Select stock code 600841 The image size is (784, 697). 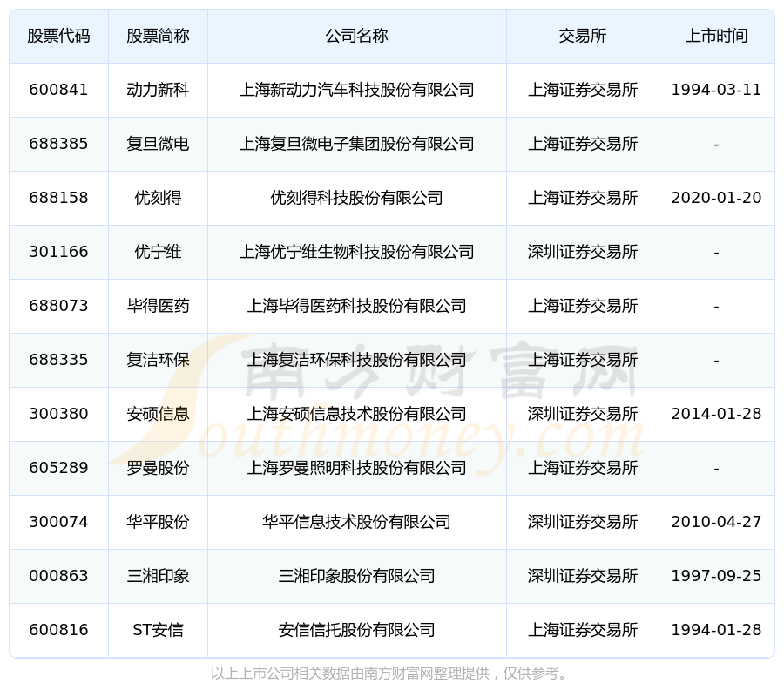(x=58, y=90)
